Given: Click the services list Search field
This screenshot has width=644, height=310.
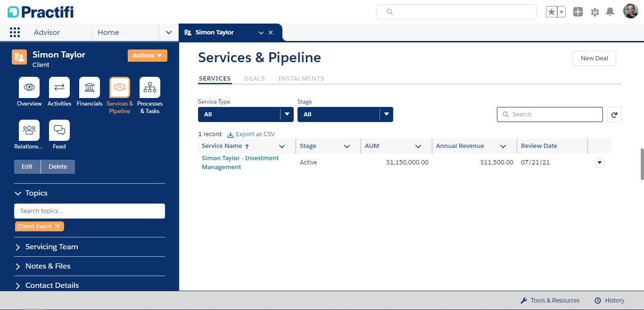Looking at the screenshot, I should pos(550,114).
